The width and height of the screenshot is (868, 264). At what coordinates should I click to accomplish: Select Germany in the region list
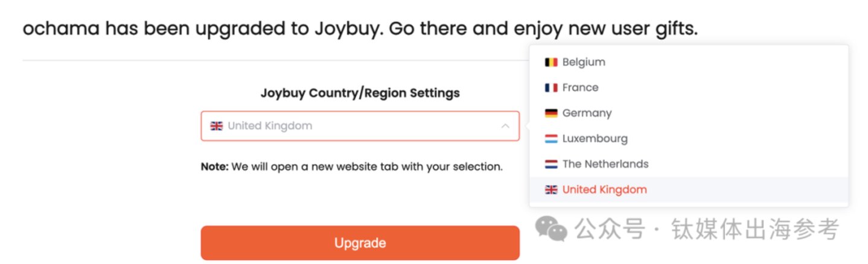(x=689, y=113)
